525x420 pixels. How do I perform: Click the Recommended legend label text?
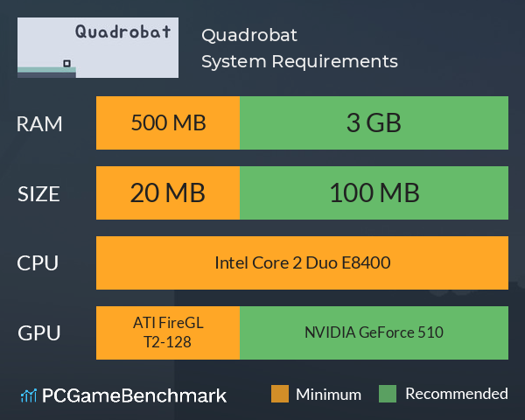click(457, 394)
